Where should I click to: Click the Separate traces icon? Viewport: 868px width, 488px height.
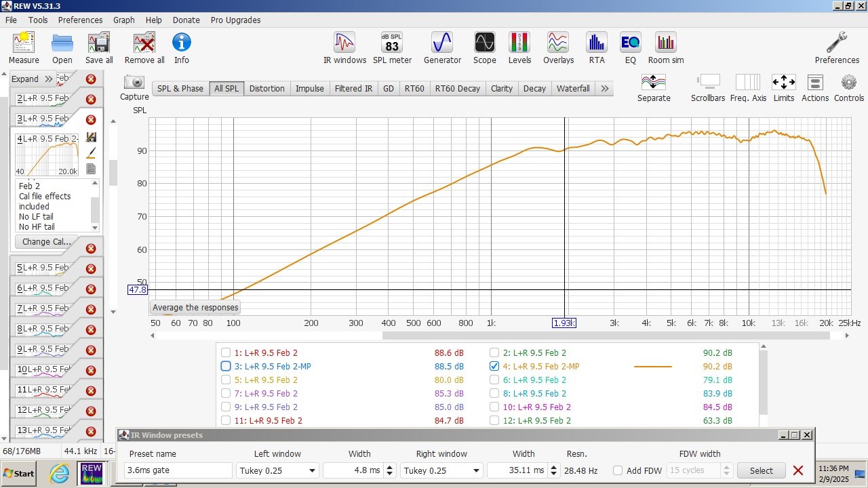pyautogui.click(x=654, y=82)
